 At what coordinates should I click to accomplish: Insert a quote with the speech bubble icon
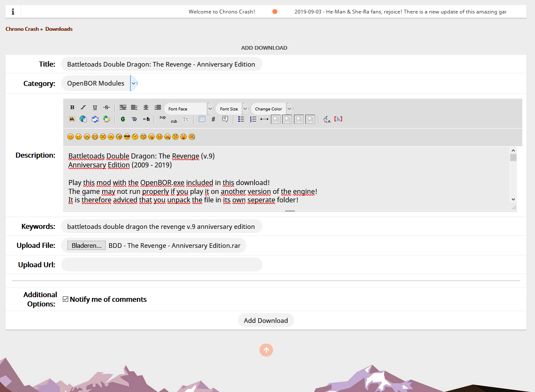point(225,119)
